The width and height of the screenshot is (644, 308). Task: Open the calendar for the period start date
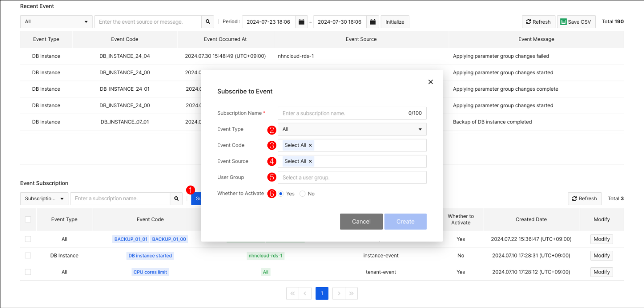(x=301, y=21)
